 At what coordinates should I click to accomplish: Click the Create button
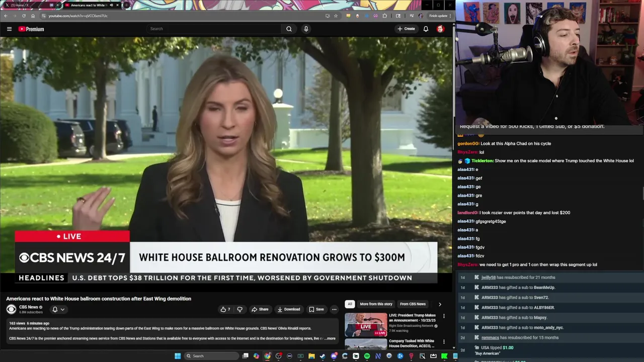click(x=406, y=29)
